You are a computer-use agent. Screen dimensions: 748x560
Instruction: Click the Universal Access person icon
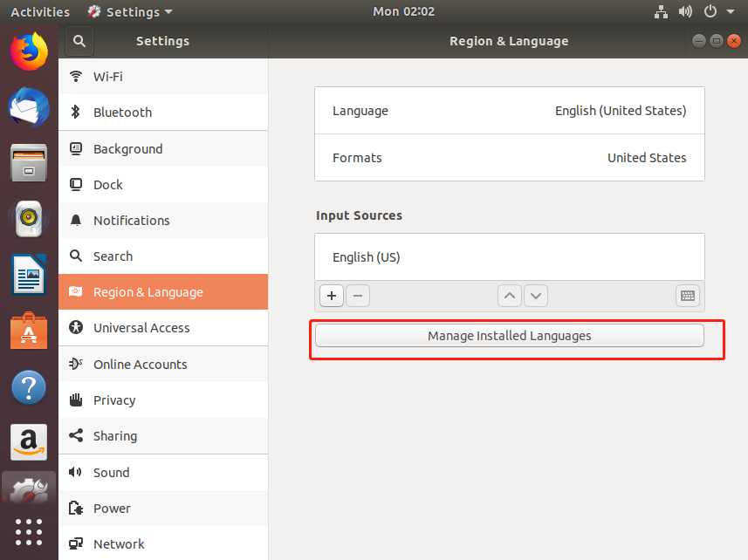(76, 327)
